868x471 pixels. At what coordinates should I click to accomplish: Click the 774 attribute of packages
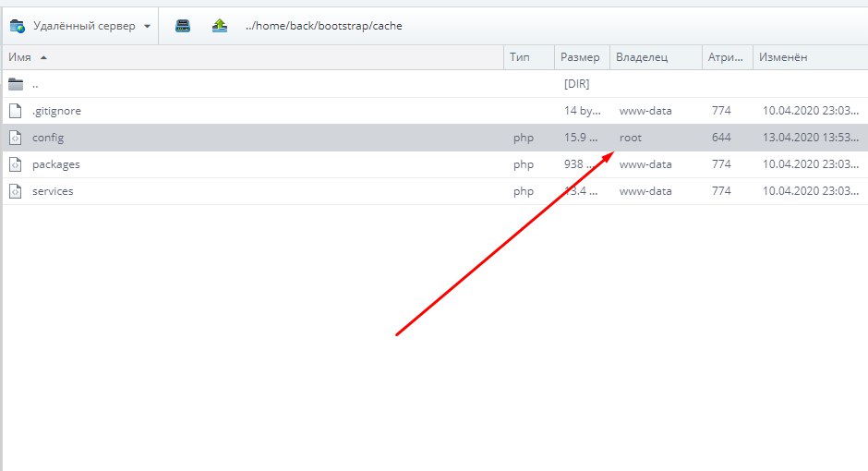tap(721, 164)
